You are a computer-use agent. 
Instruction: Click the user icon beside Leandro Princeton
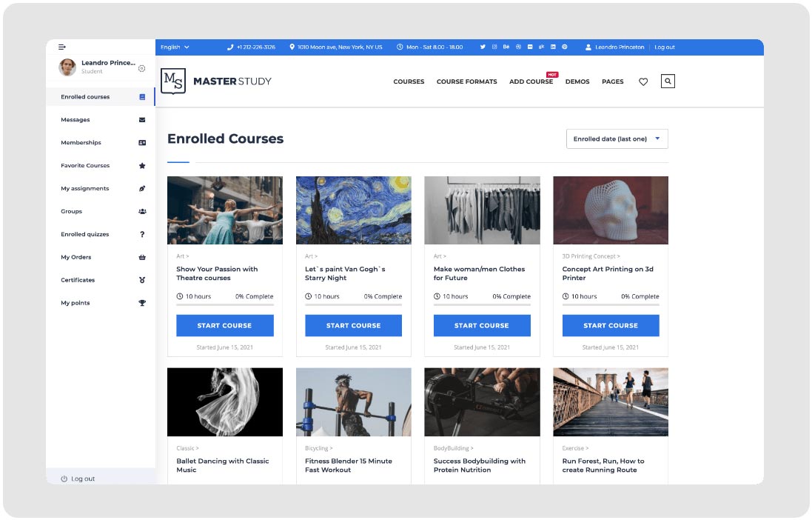click(588, 47)
